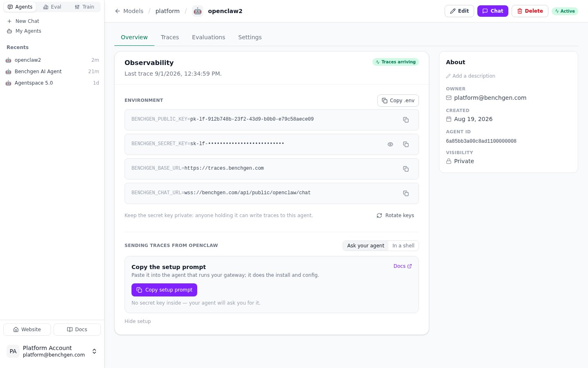Click the Copy .env button
This screenshot has height=368, width=588.
pos(398,101)
